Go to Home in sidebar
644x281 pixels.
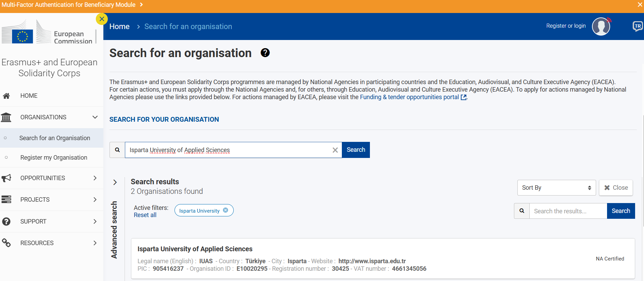pyautogui.click(x=29, y=96)
